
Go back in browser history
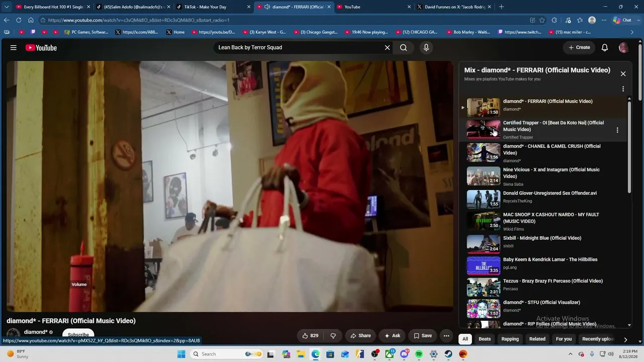tap(7, 20)
